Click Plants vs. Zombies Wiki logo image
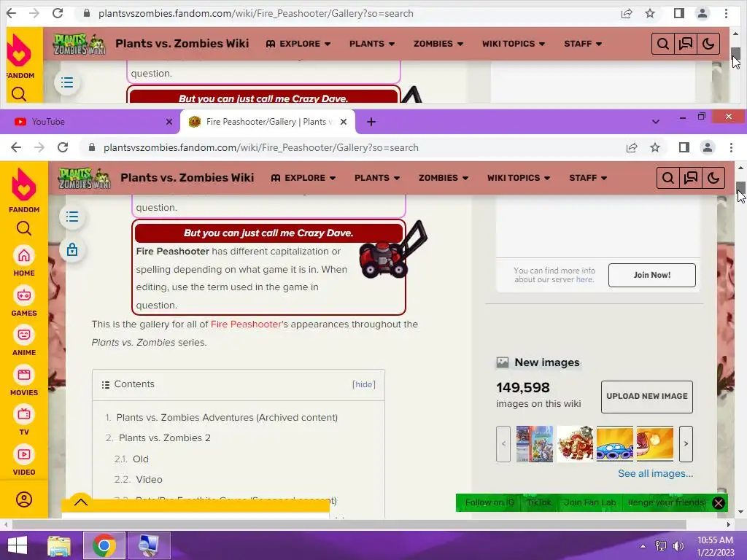The width and height of the screenshot is (747, 560). click(x=85, y=178)
